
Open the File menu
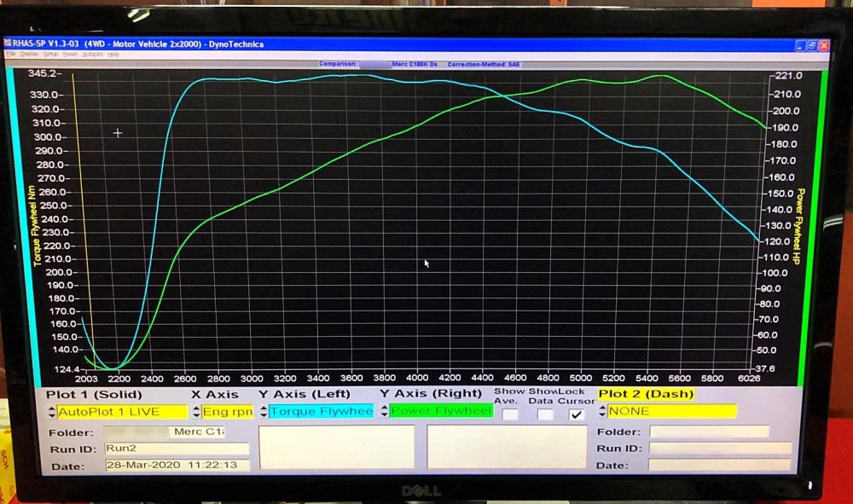pos(10,54)
